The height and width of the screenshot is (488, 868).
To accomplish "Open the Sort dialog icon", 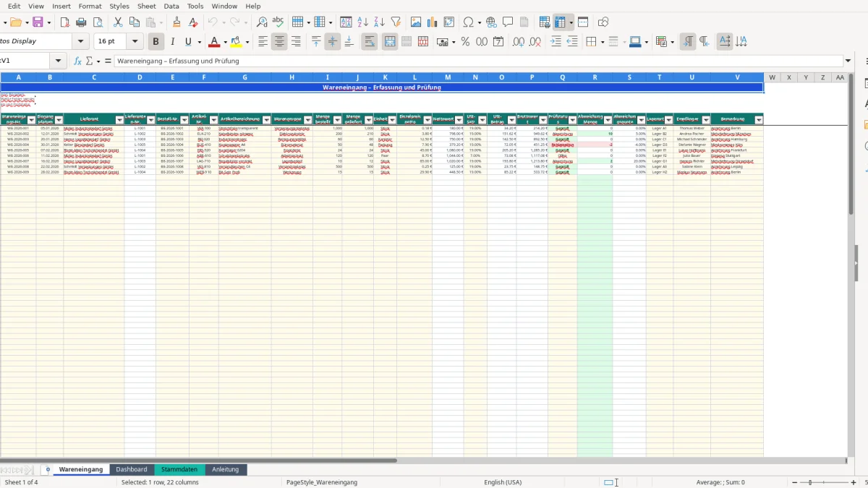I will pyautogui.click(x=346, y=22).
